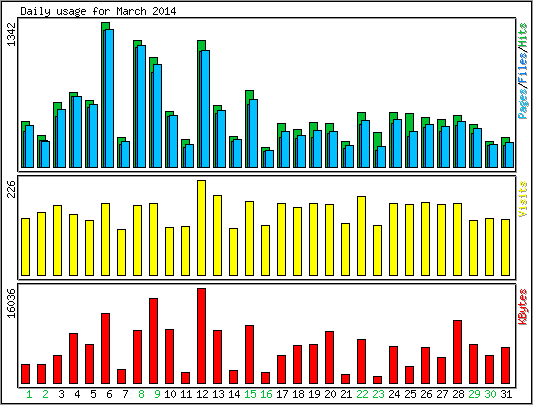Image resolution: width=533 pixels, height=405 pixels.
Task: Click the "Pages" legend word
Action: 523,103
